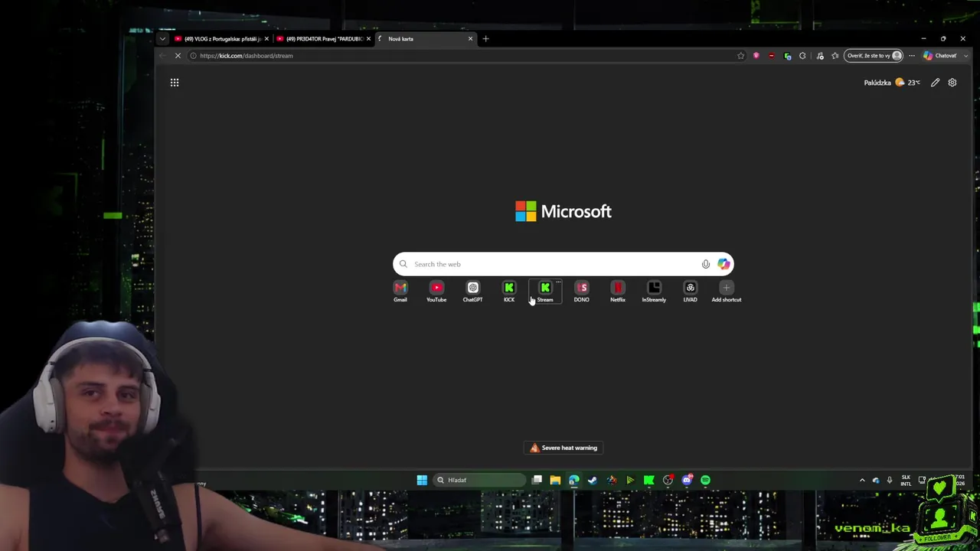This screenshot has height=551, width=980.
Task: Open Steam from the taskbar
Action: click(x=593, y=480)
